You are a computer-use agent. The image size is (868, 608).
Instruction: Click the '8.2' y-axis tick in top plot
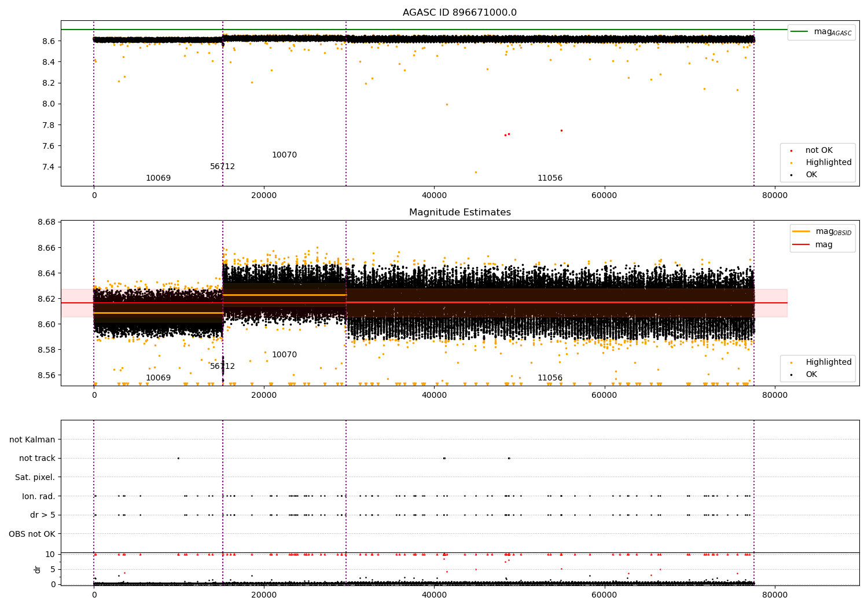point(48,83)
